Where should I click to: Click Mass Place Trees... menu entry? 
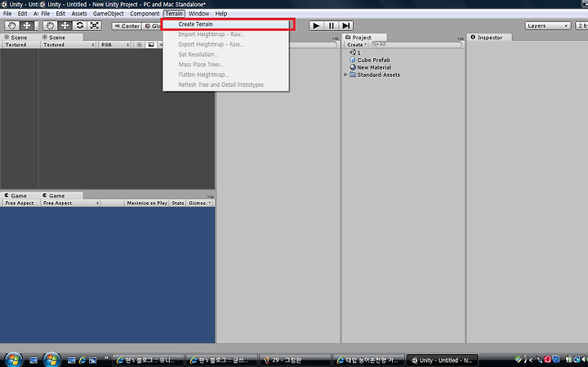[x=225, y=65]
